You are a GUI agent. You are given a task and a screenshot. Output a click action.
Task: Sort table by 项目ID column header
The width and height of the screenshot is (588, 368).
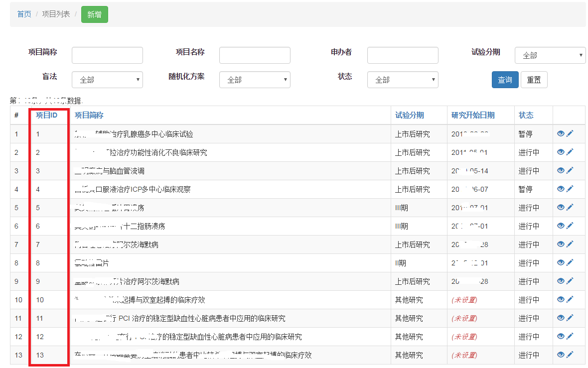pos(46,115)
